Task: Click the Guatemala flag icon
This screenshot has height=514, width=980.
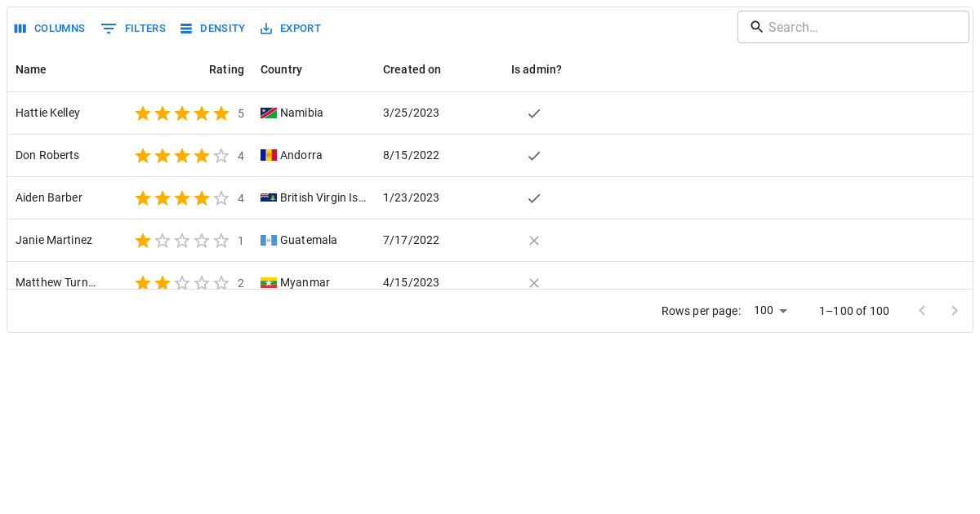Action: pyautogui.click(x=269, y=241)
